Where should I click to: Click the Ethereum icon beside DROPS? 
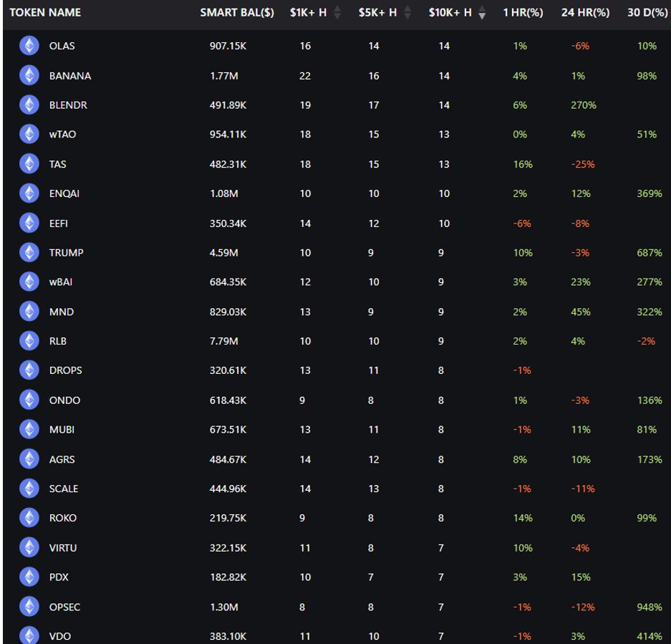pos(29,370)
